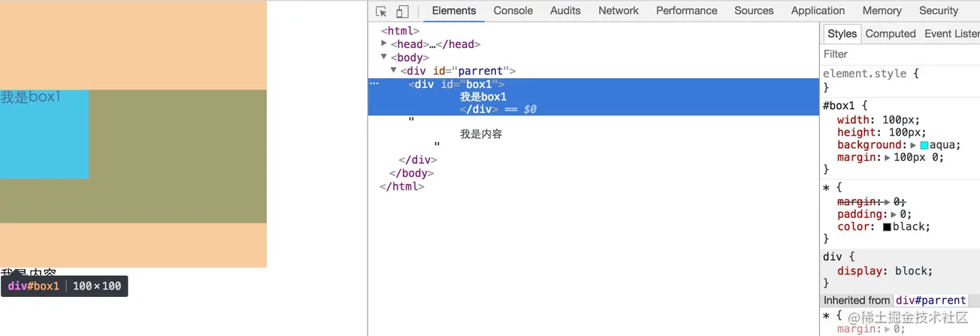
Task: Click the ellipsis beside the selected box1 node
Action: (x=374, y=83)
